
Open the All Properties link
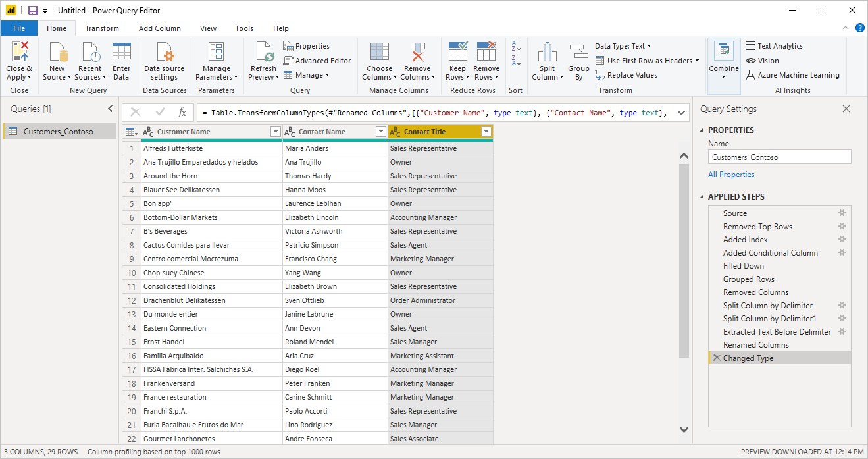click(x=731, y=175)
